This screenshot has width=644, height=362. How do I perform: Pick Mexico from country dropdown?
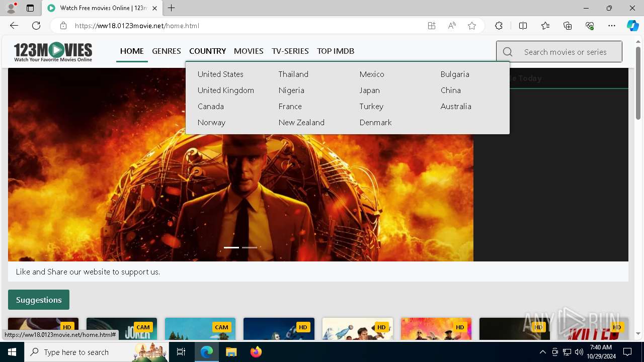(372, 74)
